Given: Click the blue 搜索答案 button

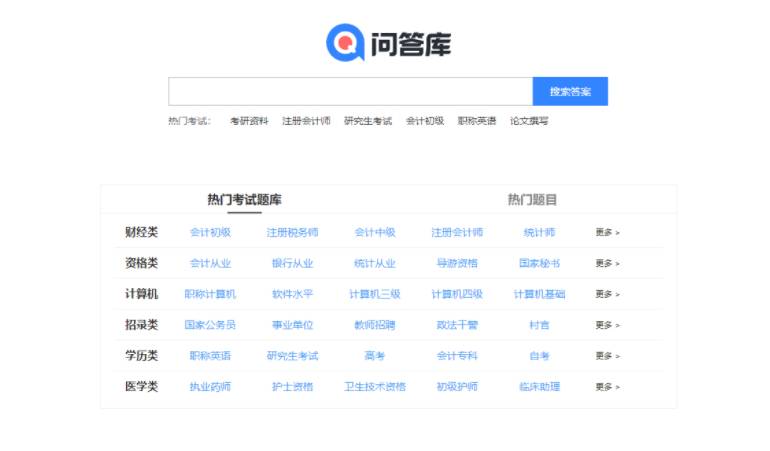Looking at the screenshot, I should click(570, 91).
